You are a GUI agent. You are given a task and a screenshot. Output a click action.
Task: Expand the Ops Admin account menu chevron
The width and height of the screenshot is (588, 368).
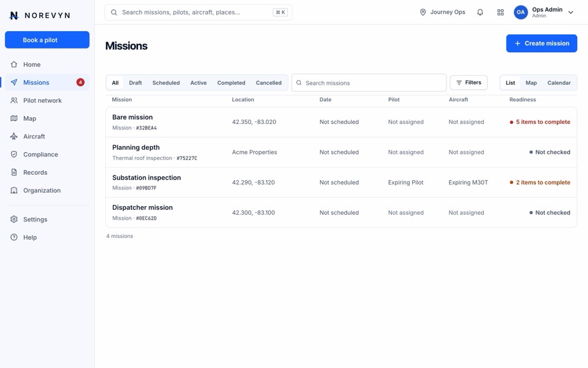click(571, 12)
